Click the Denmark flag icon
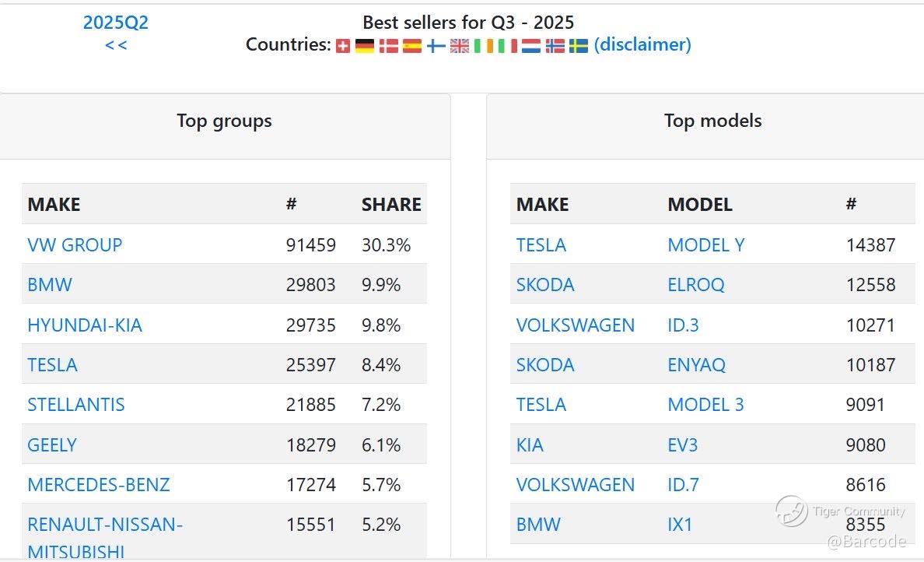Screen dimensions: 924x562 pyautogui.click(x=388, y=46)
